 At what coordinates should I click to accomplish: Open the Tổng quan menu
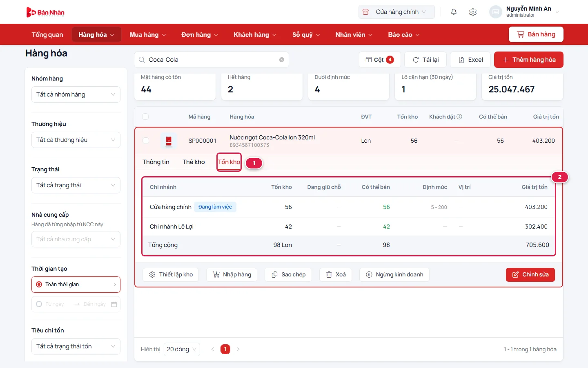(47, 35)
